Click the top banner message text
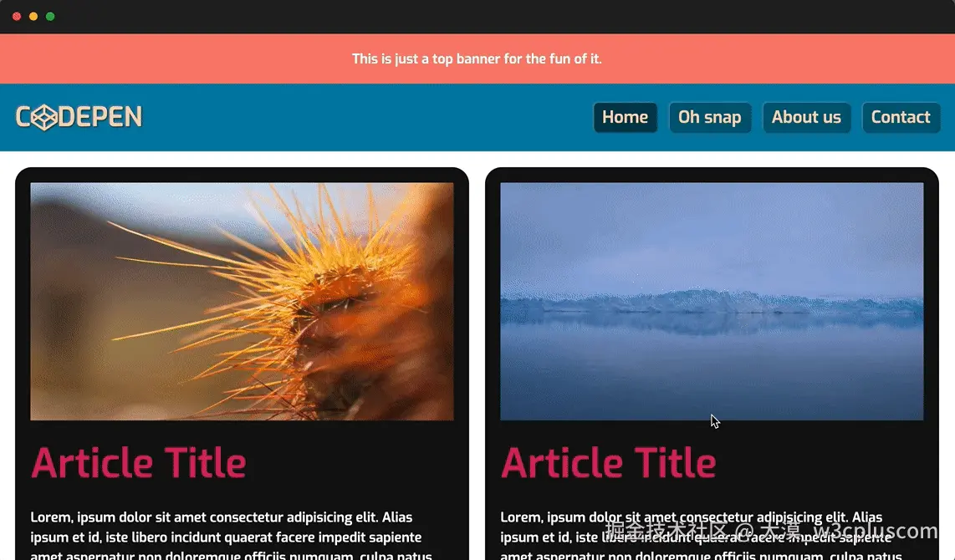Viewport: 955px width, 560px height. pyautogui.click(x=477, y=59)
